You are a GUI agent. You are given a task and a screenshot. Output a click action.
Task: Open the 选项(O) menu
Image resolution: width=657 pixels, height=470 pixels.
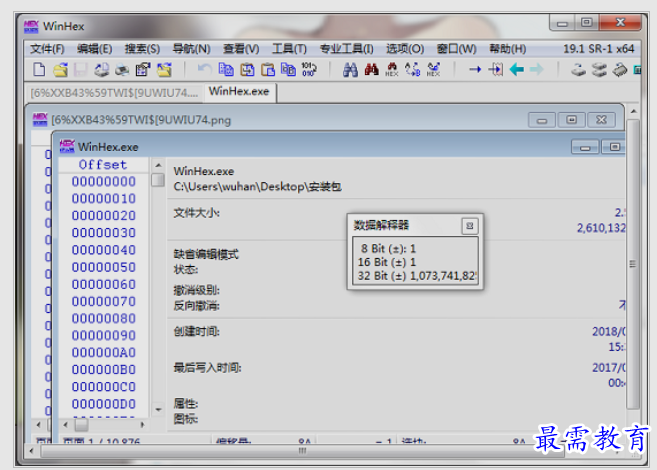pyautogui.click(x=405, y=49)
